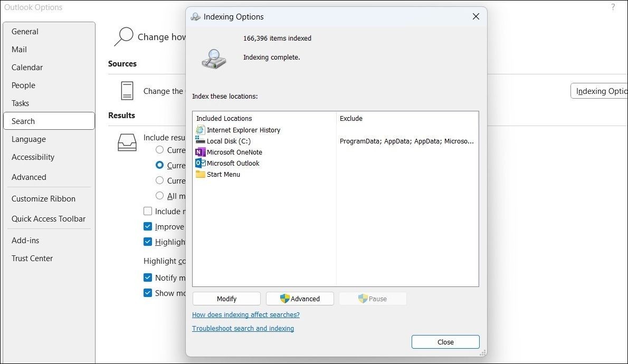Click the Included Locations column header
Screen dimensions: 628x364
(x=224, y=119)
